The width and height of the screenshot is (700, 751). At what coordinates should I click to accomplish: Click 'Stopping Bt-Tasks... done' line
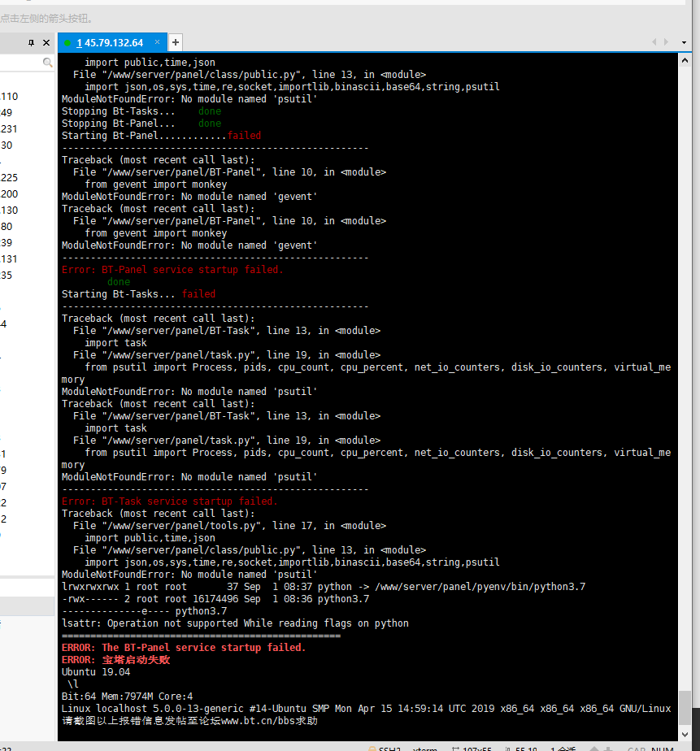click(x=141, y=111)
